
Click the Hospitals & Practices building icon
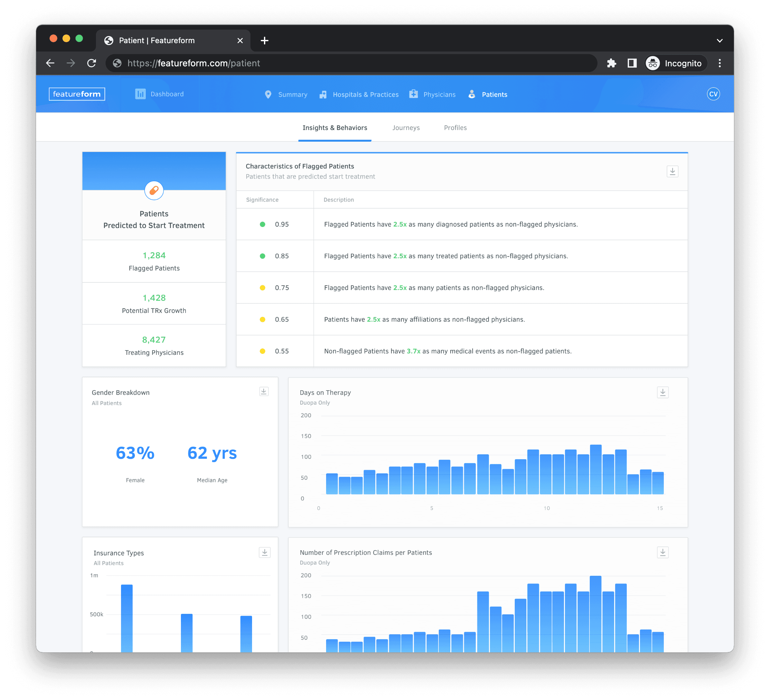tap(323, 94)
